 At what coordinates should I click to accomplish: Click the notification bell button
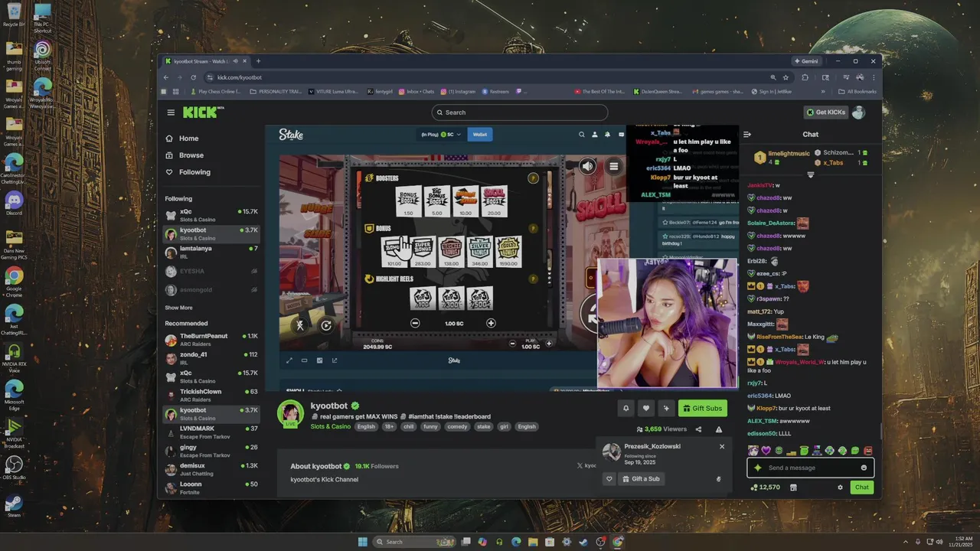click(x=626, y=408)
